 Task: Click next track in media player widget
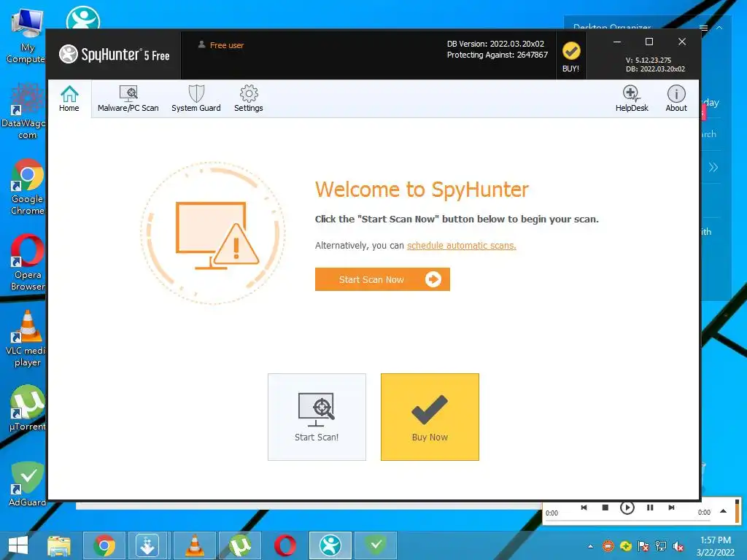(x=671, y=507)
